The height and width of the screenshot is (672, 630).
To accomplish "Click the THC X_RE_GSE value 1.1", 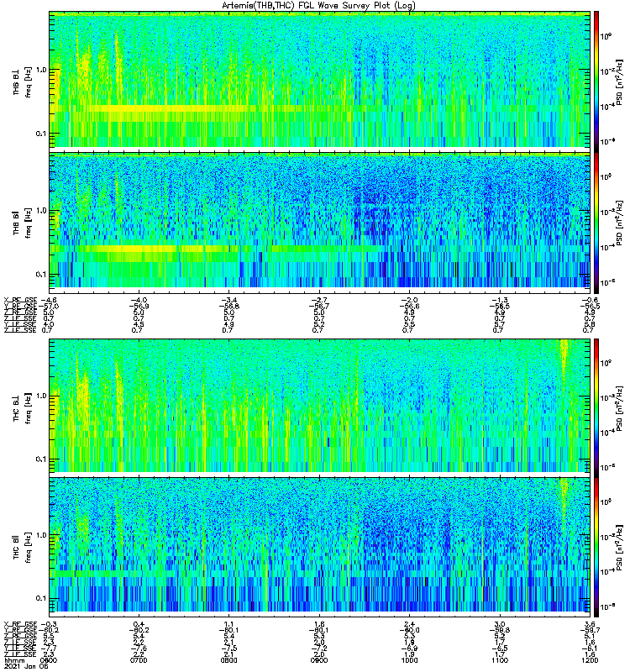I will [228, 624].
